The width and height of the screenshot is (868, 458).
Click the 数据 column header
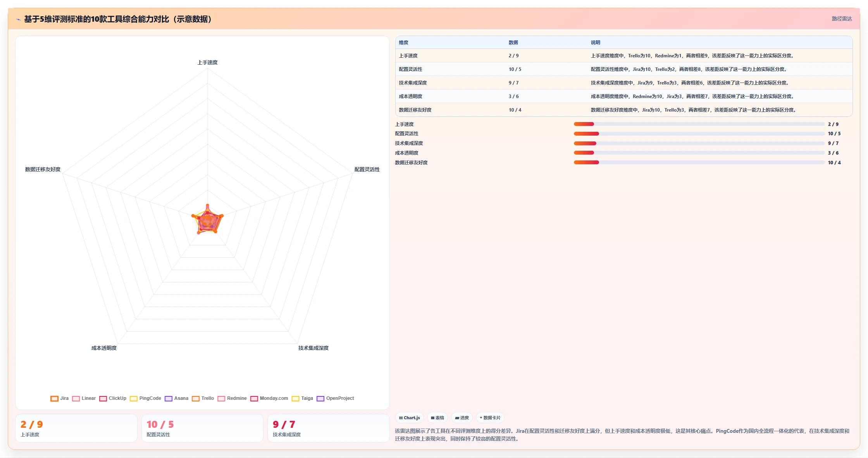(x=513, y=43)
